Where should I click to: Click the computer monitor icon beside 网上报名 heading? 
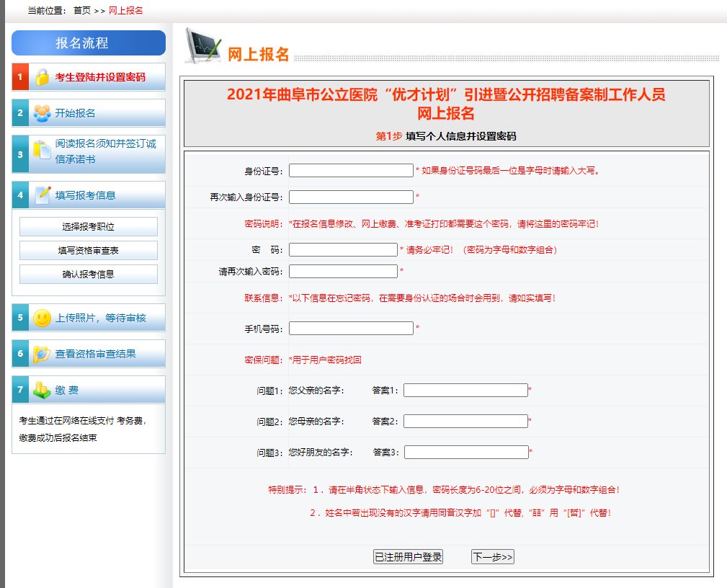[203, 47]
